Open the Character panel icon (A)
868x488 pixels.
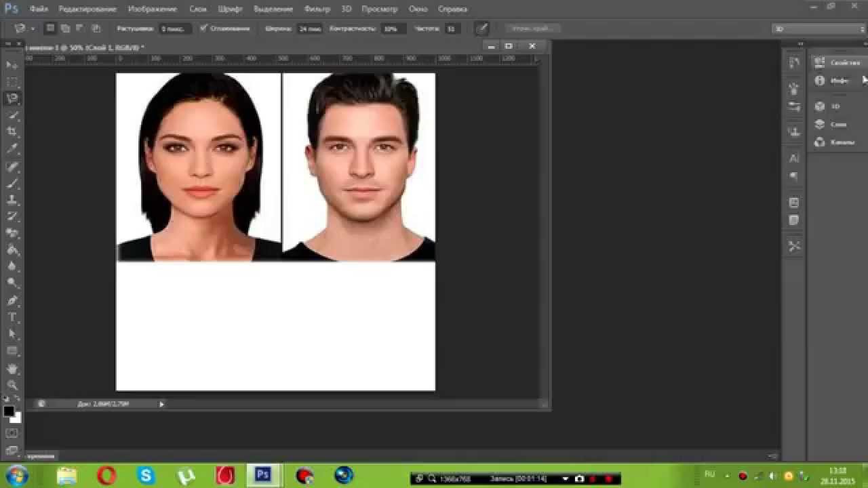794,159
